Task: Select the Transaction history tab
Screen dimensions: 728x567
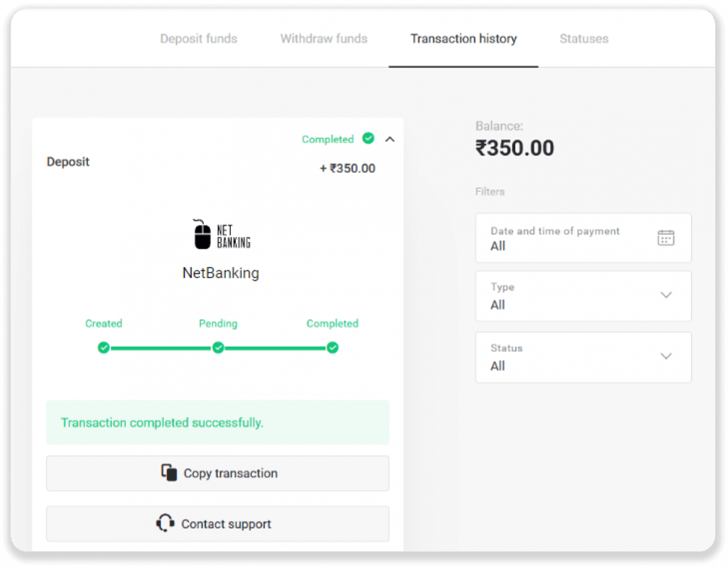Action: [x=464, y=39]
